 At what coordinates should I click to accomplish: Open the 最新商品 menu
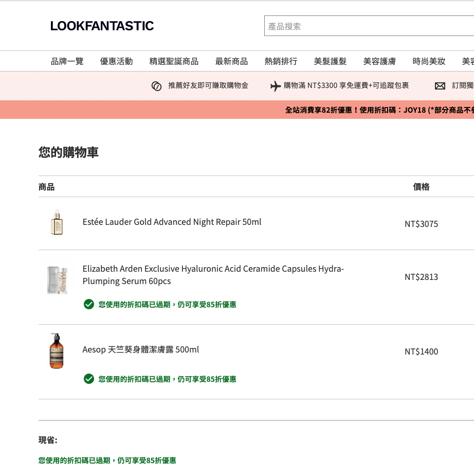pos(231,61)
